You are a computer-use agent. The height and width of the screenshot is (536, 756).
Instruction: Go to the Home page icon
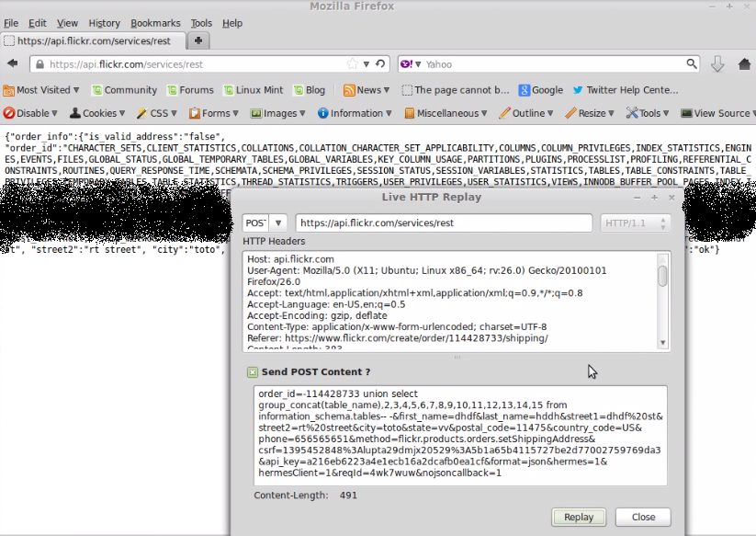(x=744, y=63)
